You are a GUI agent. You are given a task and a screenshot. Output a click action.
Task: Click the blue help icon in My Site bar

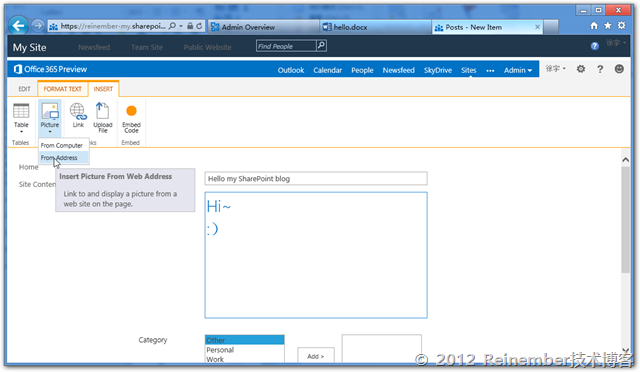(x=595, y=46)
